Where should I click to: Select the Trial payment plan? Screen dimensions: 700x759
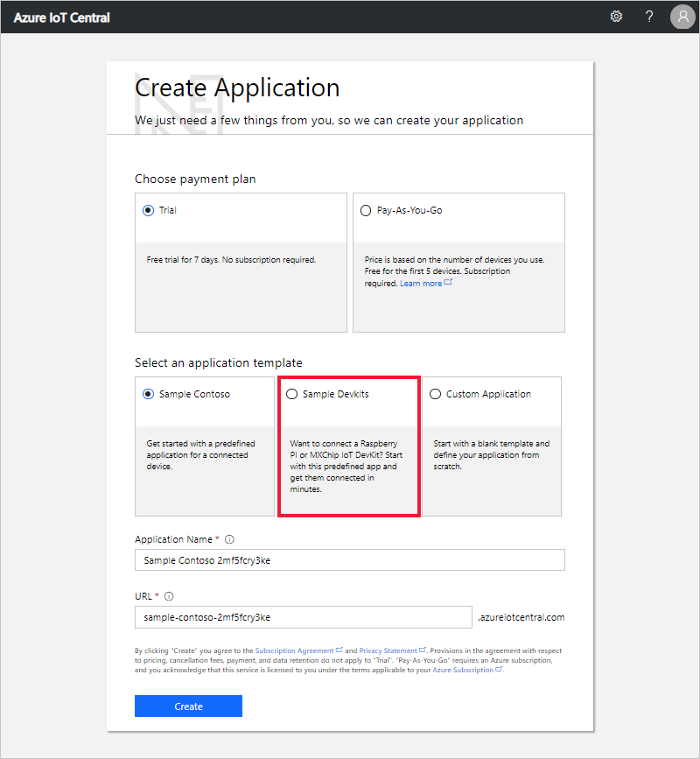(149, 210)
